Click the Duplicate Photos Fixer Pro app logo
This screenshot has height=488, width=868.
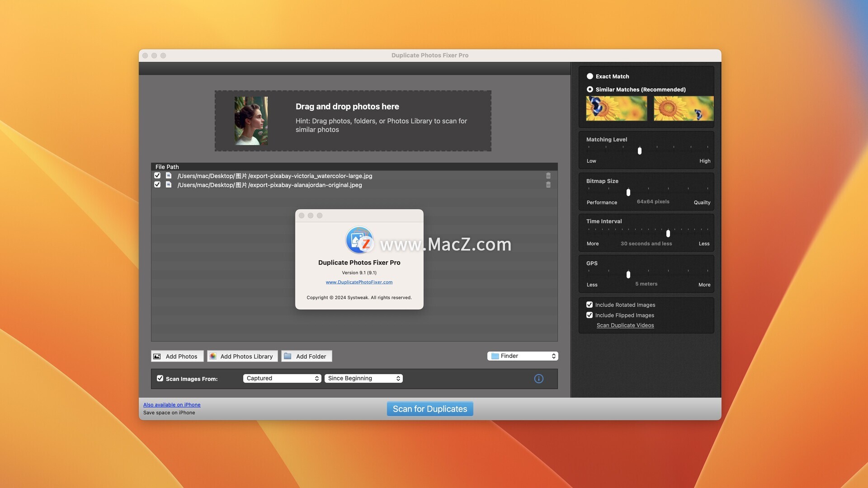click(359, 240)
